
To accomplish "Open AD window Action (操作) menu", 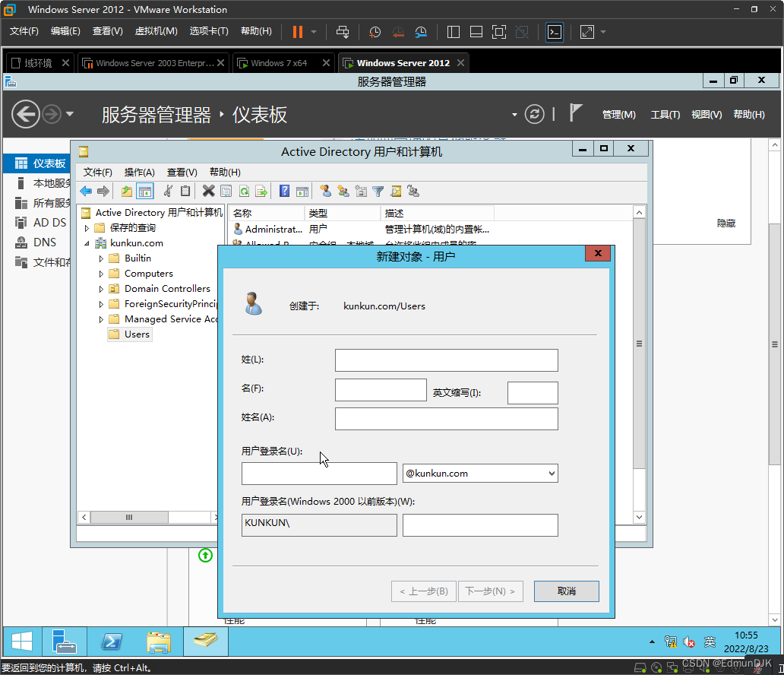I will click(x=140, y=173).
